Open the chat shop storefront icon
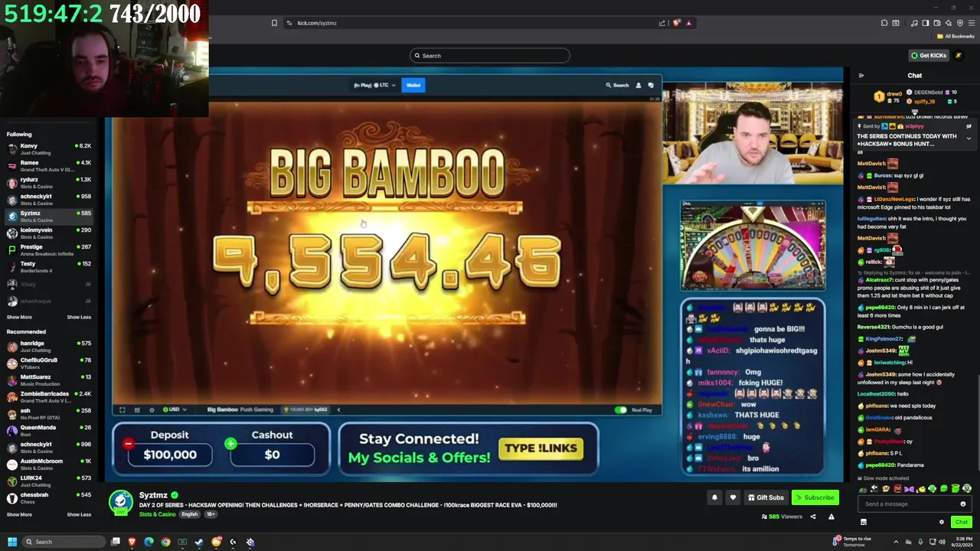Screen dimensions: 980x551 864,522
